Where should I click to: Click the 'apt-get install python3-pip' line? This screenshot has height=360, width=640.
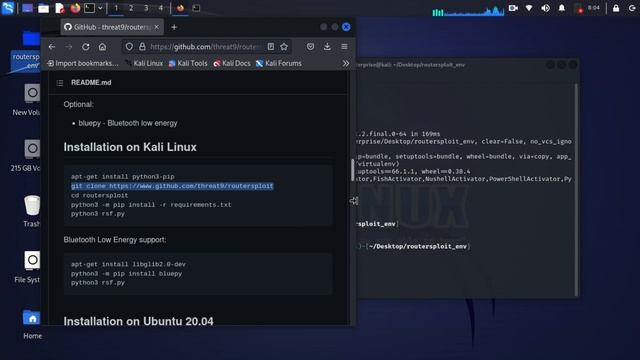click(123, 177)
